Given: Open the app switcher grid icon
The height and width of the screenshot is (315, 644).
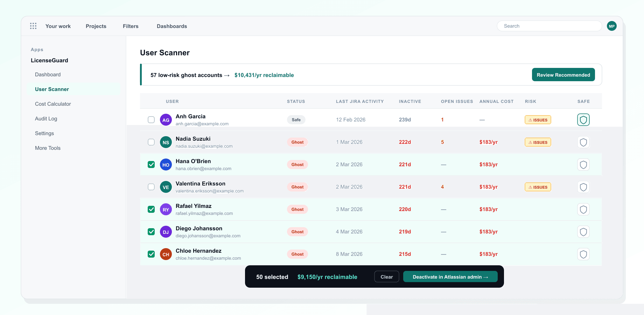Looking at the screenshot, I should pos(33,26).
